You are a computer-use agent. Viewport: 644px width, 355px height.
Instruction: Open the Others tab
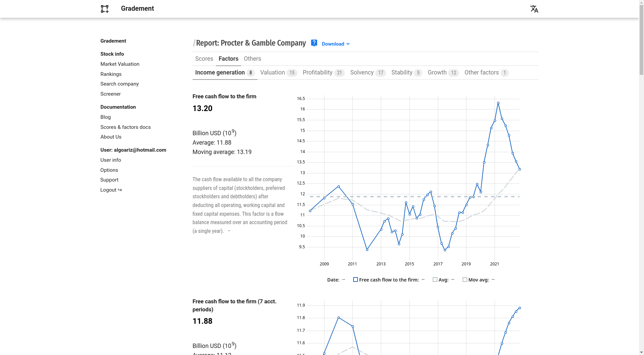(x=253, y=59)
